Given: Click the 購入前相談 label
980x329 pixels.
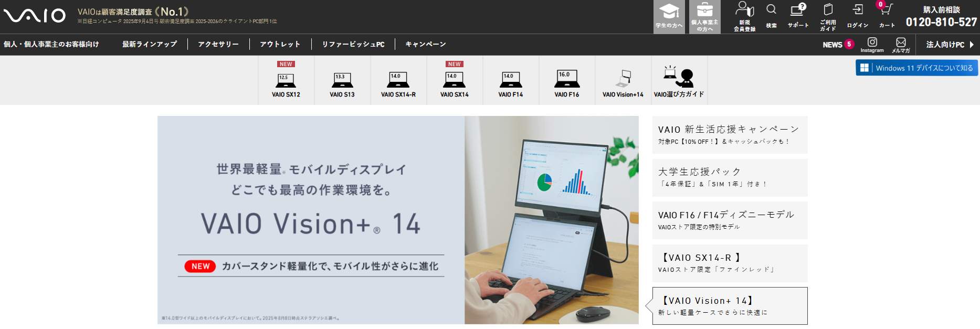Looking at the screenshot, I should [941, 9].
